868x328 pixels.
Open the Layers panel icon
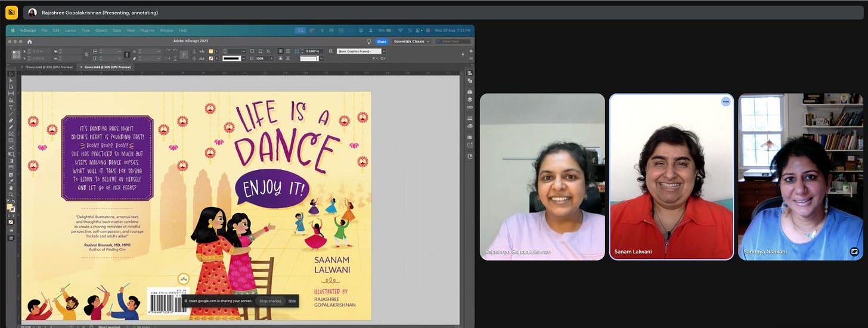coord(470,99)
